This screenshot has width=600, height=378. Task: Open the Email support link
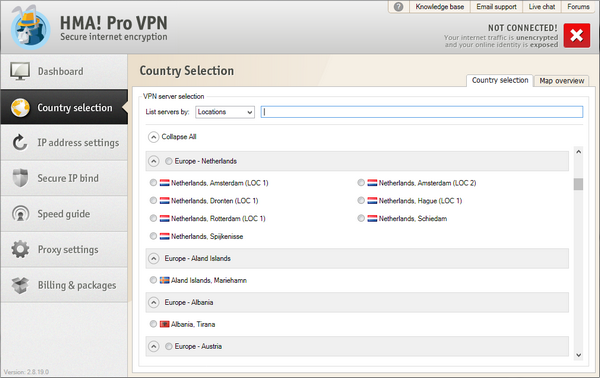click(x=496, y=7)
